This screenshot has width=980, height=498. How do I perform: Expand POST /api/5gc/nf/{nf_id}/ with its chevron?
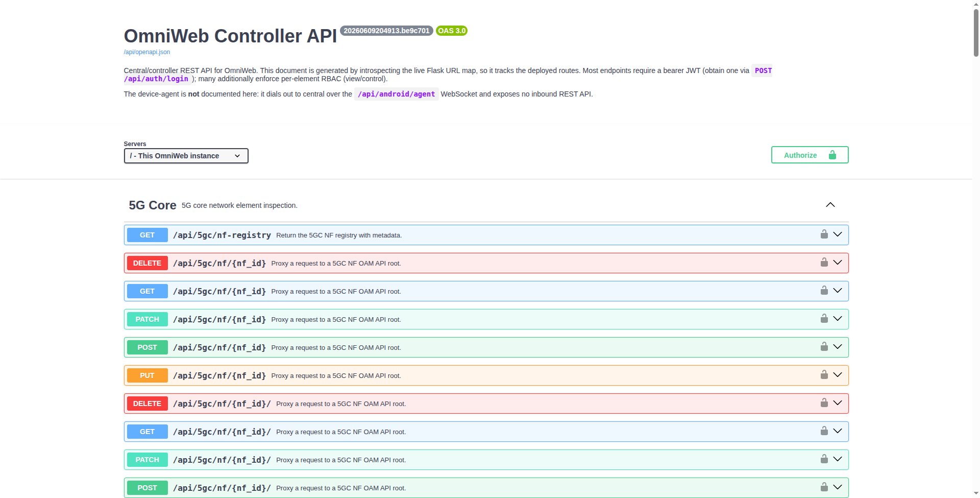click(x=838, y=487)
